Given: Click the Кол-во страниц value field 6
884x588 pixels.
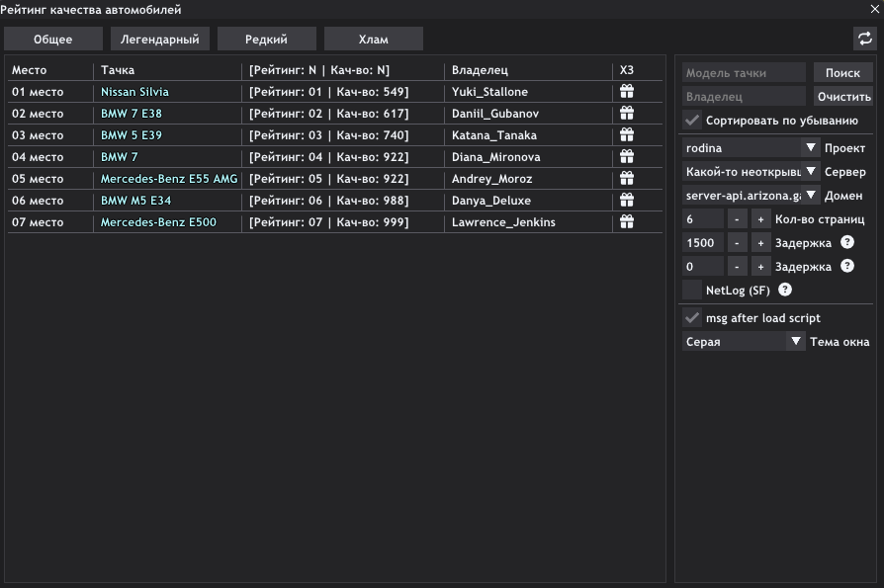Looking at the screenshot, I should 702,219.
